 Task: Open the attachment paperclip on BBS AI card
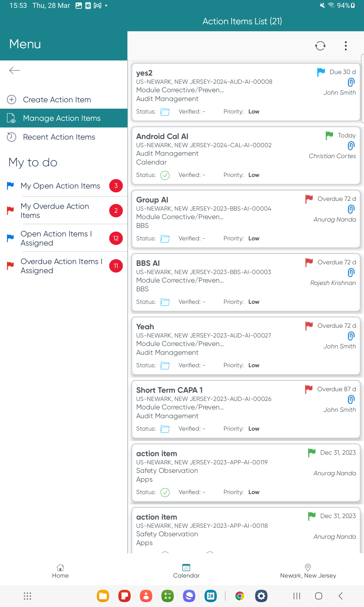pos(351,273)
